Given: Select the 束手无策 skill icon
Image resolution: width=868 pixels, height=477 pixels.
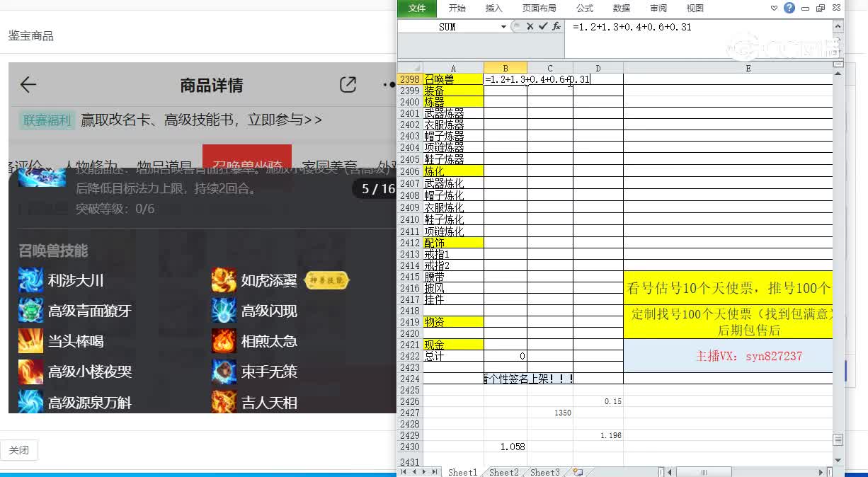Looking at the screenshot, I should [x=224, y=372].
